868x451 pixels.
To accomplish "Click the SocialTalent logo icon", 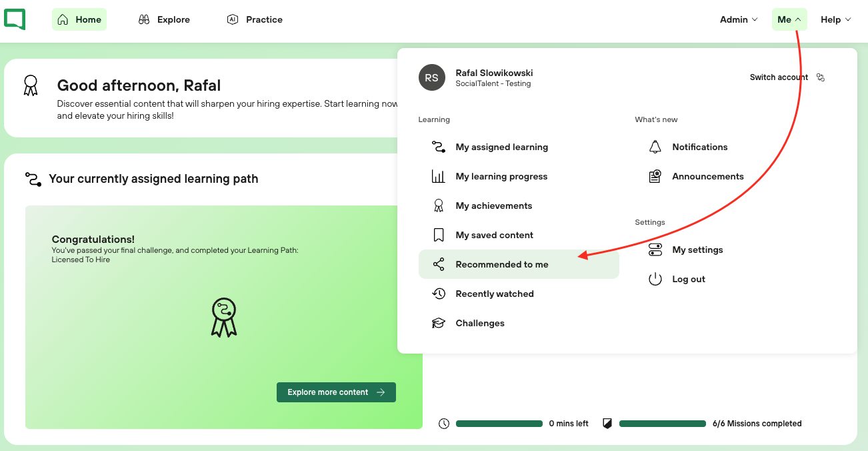I will tap(15, 19).
